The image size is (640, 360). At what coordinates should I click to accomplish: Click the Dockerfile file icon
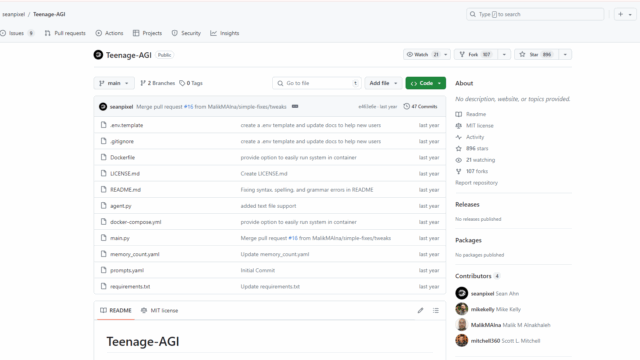[104, 157]
